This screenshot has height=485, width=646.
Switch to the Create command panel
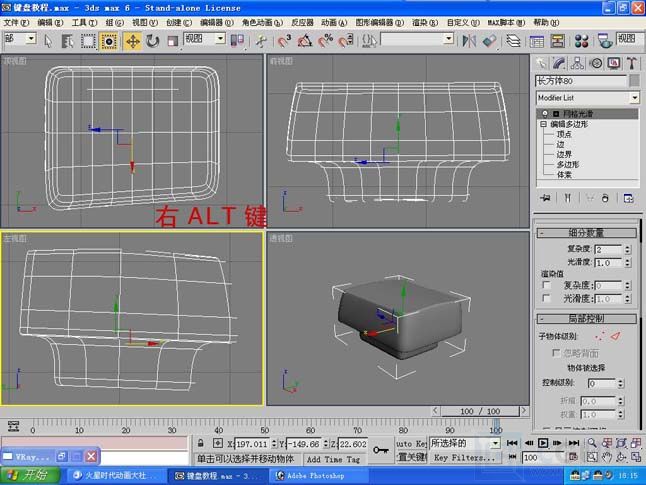(541, 63)
